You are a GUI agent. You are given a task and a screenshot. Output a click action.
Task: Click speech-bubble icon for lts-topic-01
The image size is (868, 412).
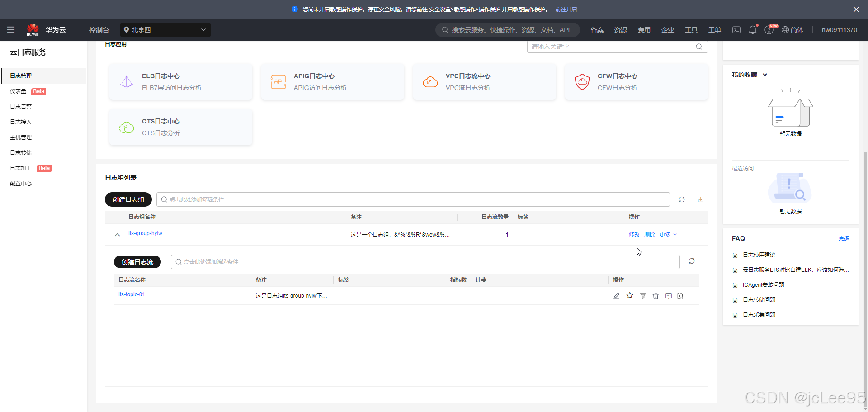pos(669,296)
